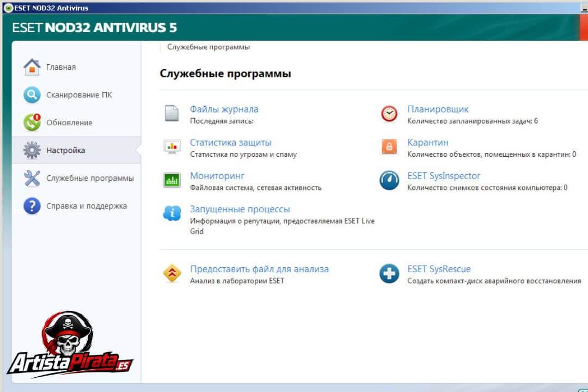Click the Настройка gear icon

[32, 150]
